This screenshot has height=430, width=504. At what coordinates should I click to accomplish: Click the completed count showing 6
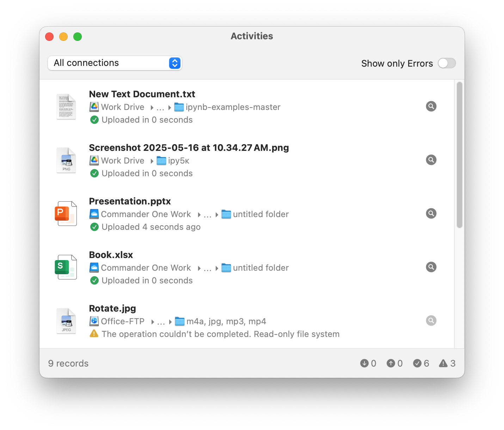point(421,363)
